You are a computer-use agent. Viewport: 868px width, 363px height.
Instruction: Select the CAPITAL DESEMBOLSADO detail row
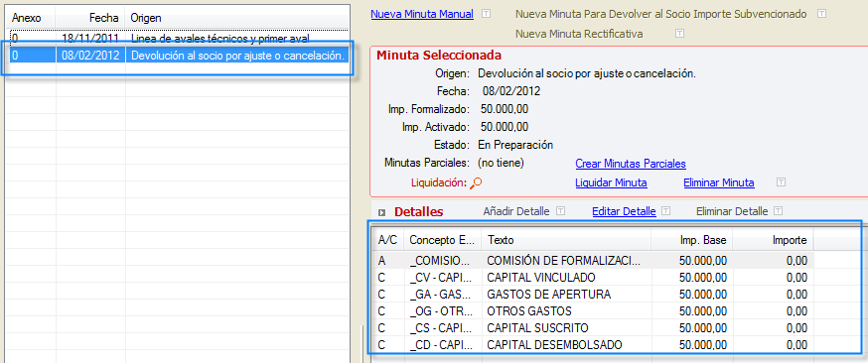click(x=594, y=345)
